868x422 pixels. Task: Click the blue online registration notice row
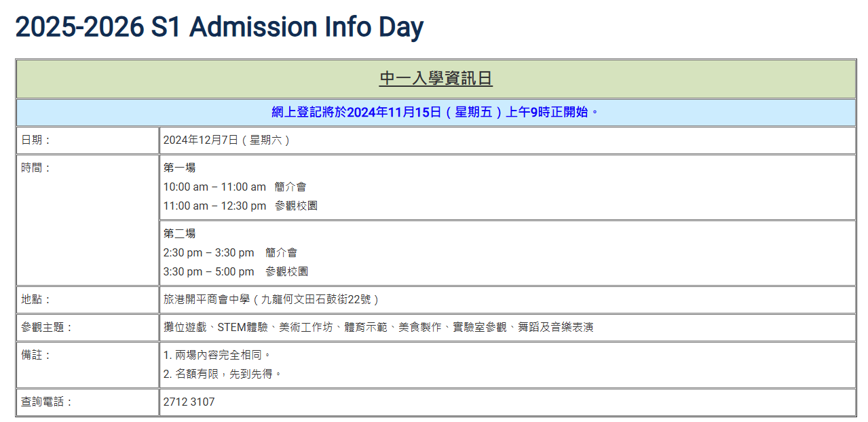point(436,113)
